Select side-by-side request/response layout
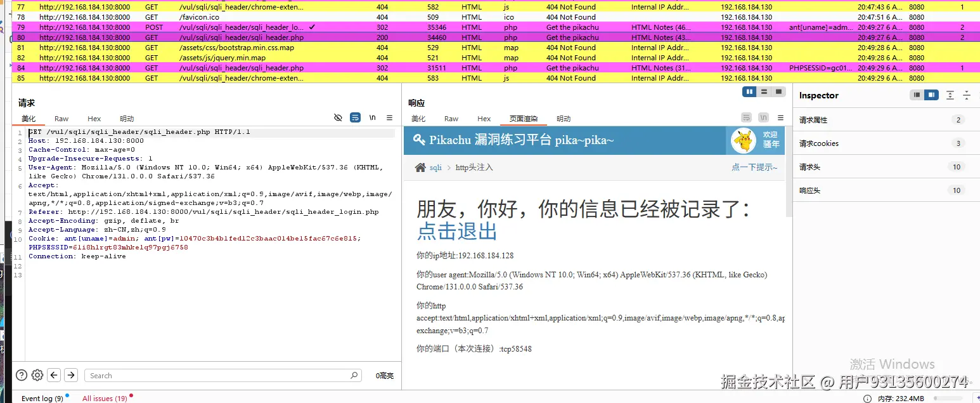This screenshot has width=980, height=403. (750, 92)
